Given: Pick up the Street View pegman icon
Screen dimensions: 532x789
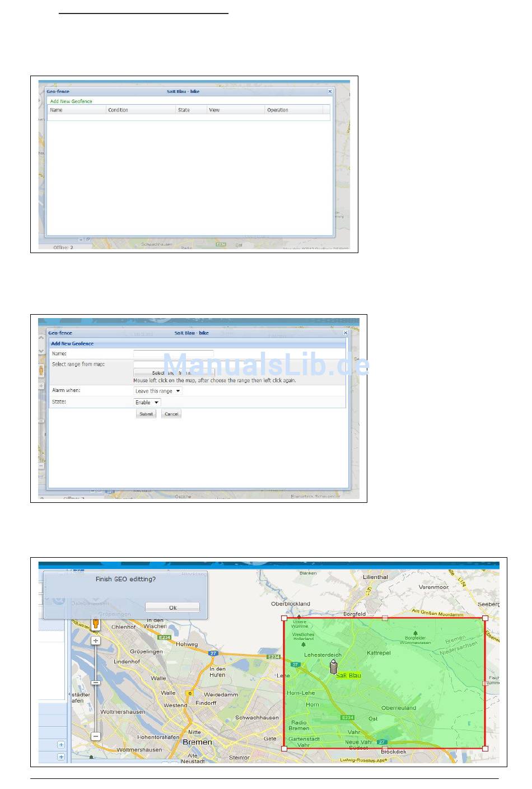Looking at the screenshot, I should pos(96,623).
